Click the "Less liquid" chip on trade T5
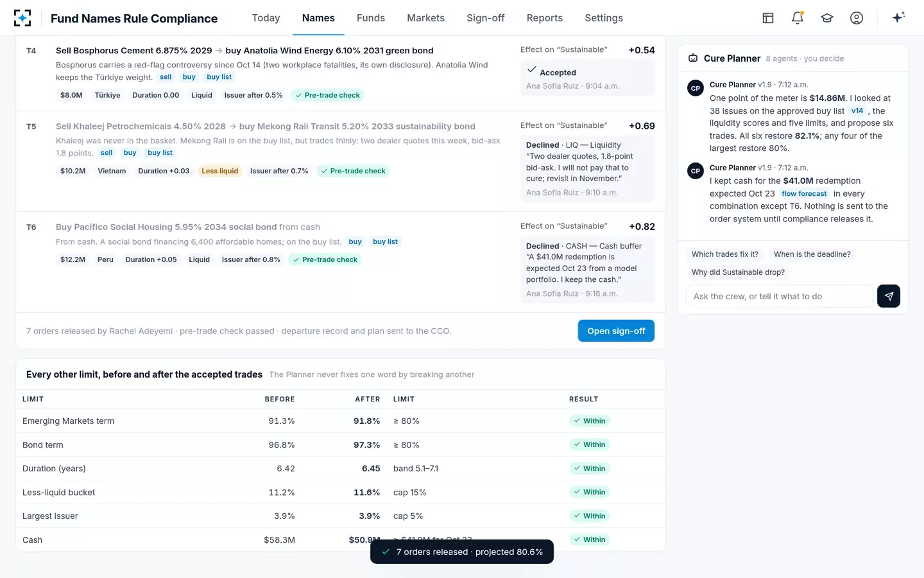The image size is (924, 578). pos(220,171)
